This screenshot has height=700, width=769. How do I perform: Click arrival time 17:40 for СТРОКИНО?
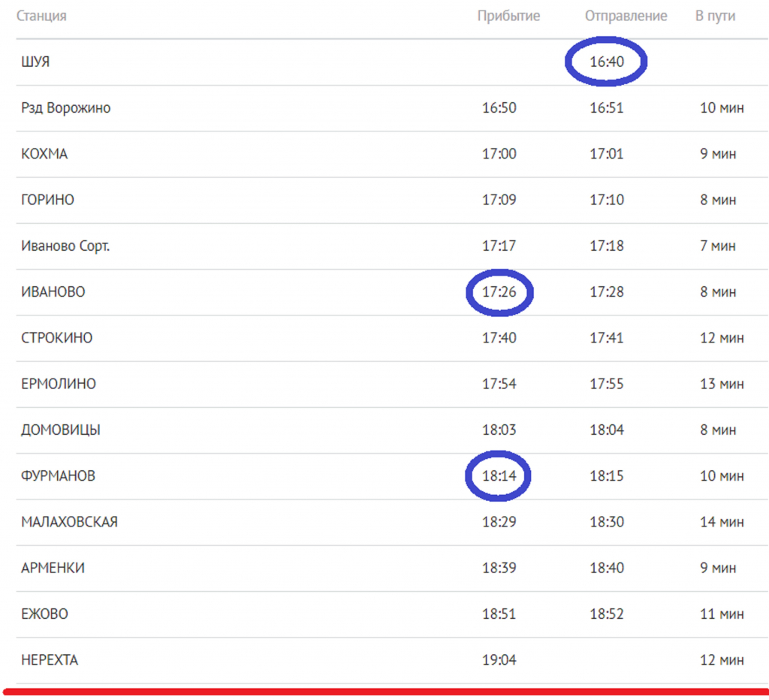[x=499, y=338]
